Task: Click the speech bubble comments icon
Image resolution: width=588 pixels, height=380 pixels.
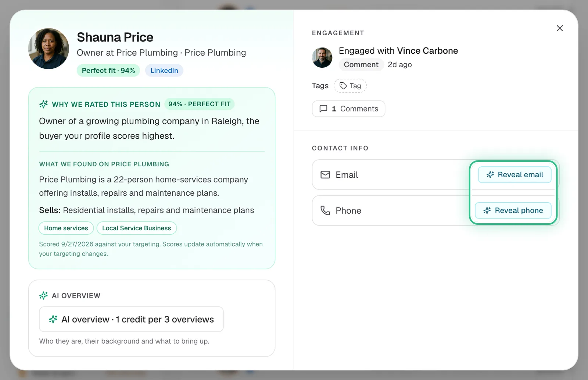Action: [323, 109]
